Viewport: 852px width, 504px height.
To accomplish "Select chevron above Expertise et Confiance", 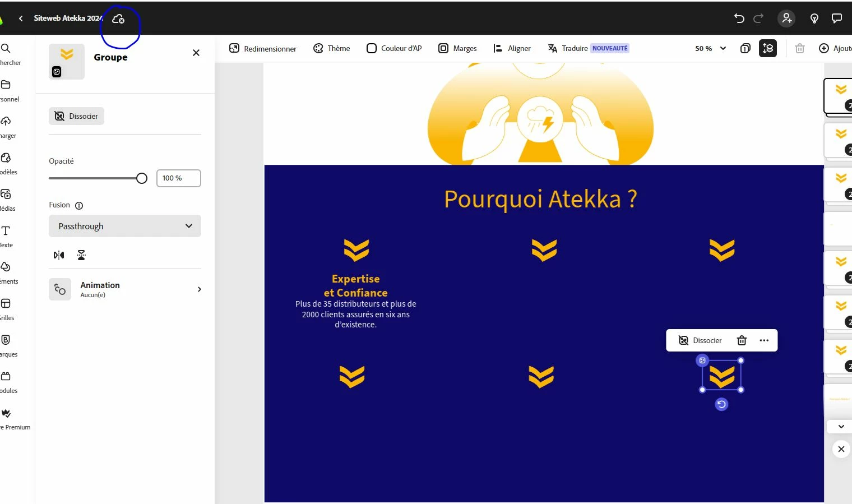I will (356, 250).
